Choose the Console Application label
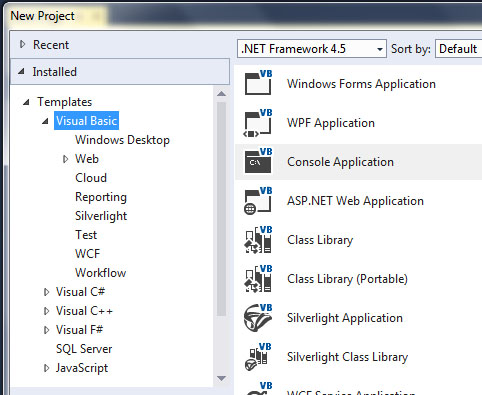 coord(340,162)
